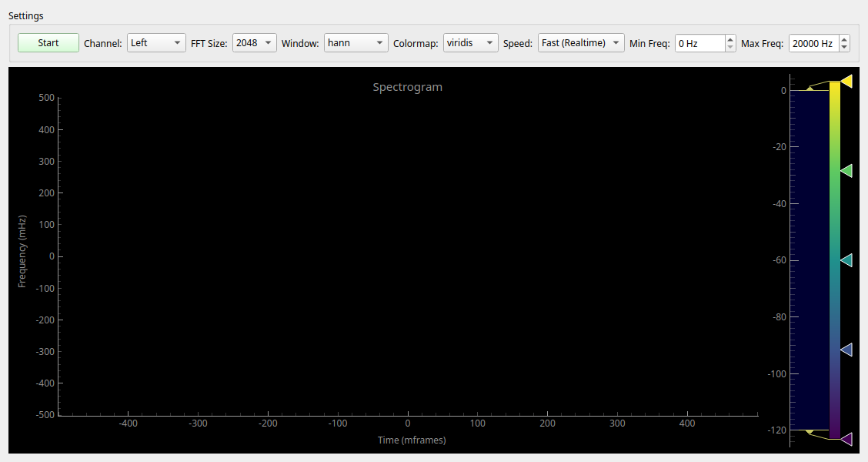Increment Max Freq using its up stepper arrow

tap(843, 38)
